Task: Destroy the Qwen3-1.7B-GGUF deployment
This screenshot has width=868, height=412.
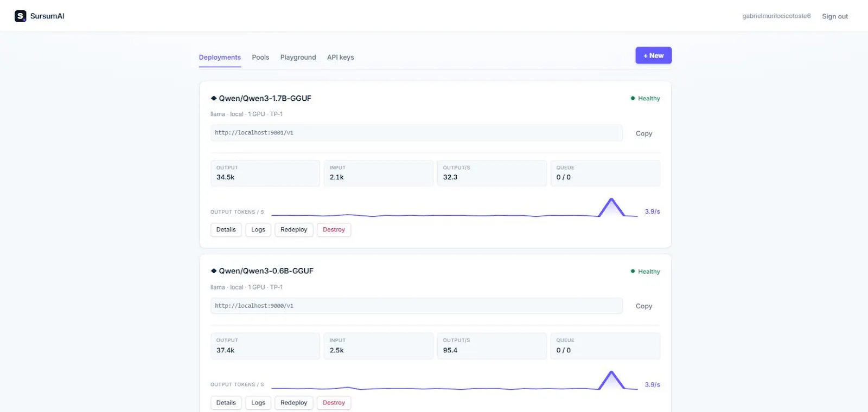Action: coord(334,230)
